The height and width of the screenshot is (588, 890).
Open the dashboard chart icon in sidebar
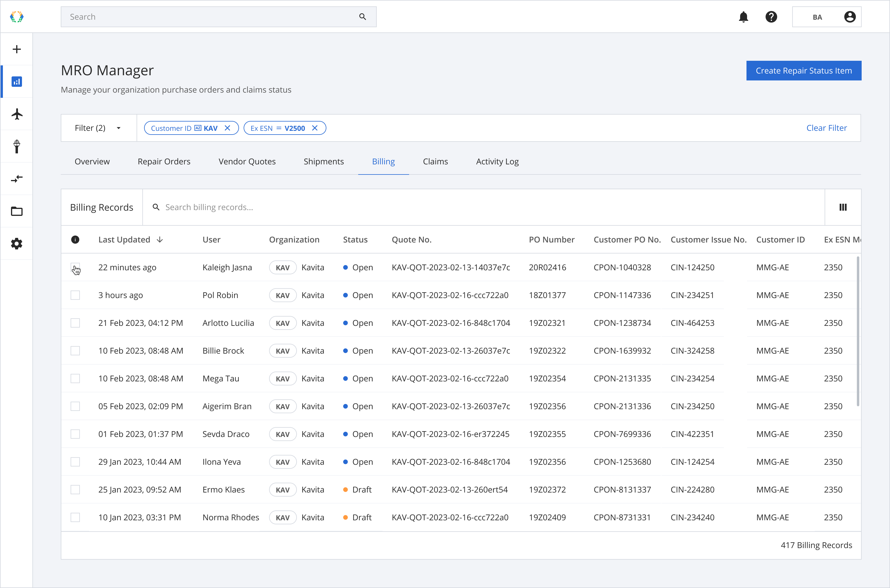[16, 81]
